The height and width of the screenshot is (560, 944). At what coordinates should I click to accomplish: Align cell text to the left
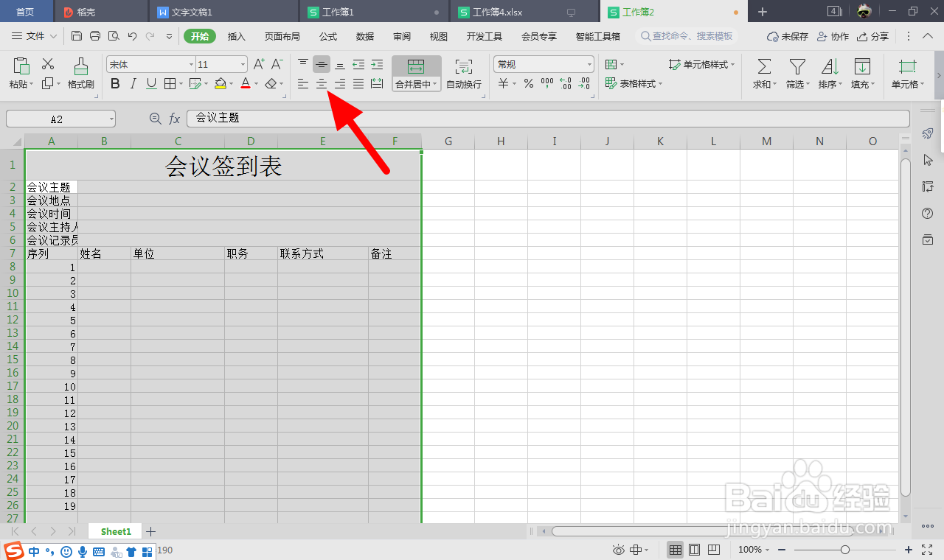303,84
